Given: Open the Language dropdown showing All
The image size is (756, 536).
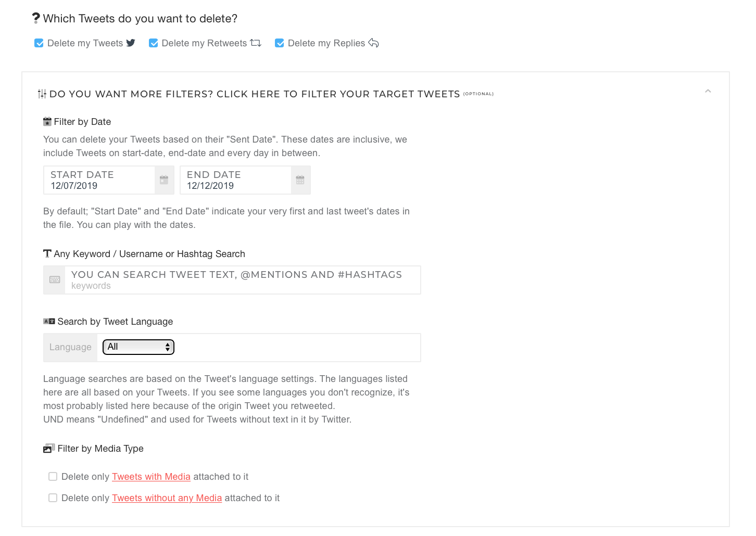Looking at the screenshot, I should (138, 347).
